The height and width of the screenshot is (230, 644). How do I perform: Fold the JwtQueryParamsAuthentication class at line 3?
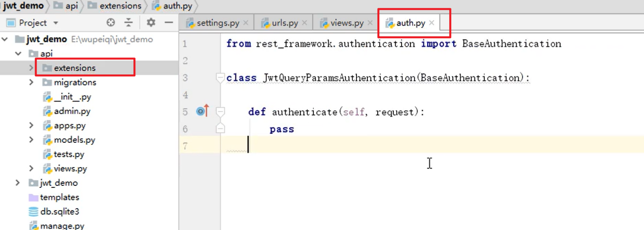tap(220, 78)
